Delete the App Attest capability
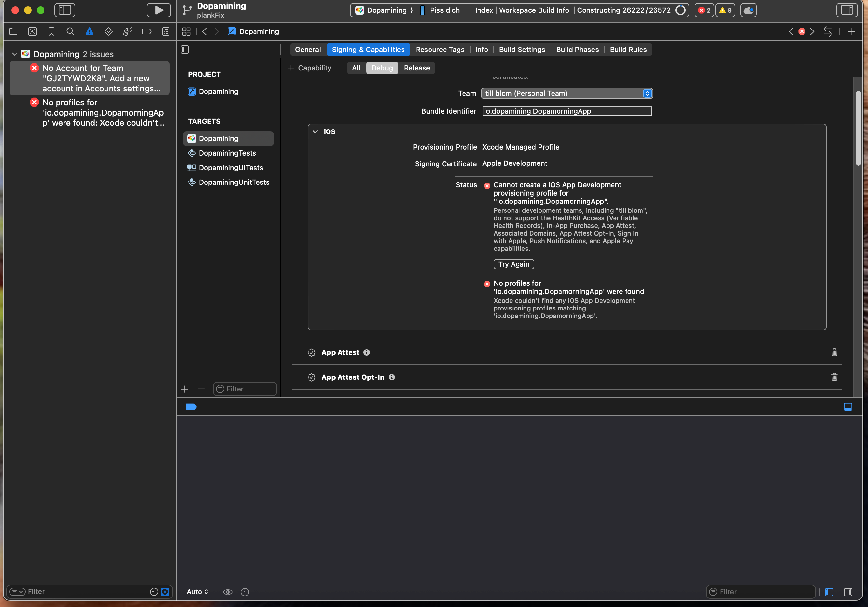This screenshot has width=868, height=607. [x=834, y=352]
